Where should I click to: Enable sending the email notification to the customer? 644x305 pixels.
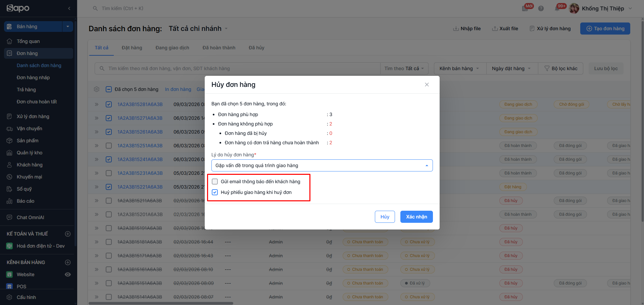[215, 182]
